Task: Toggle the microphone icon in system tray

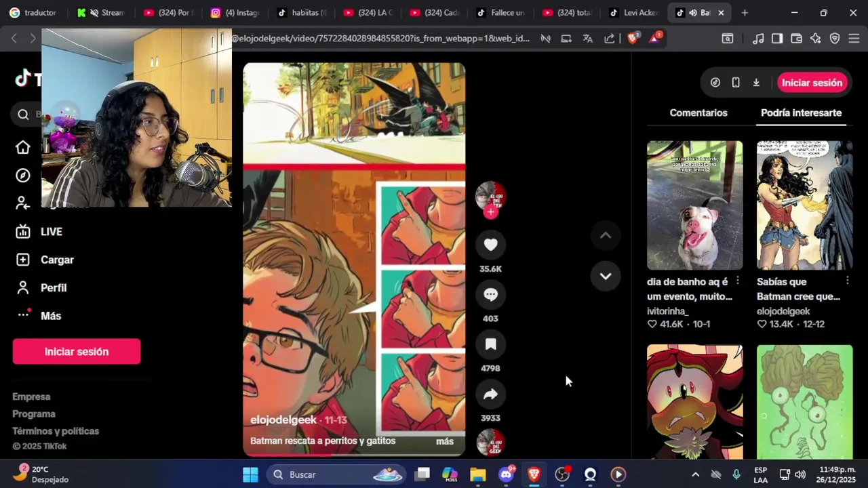Action: pos(736,474)
